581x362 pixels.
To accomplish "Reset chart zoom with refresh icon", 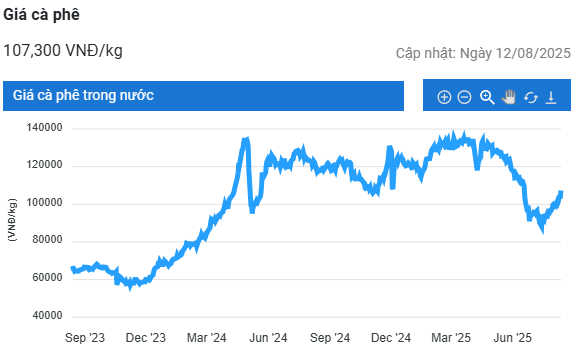I will (531, 97).
